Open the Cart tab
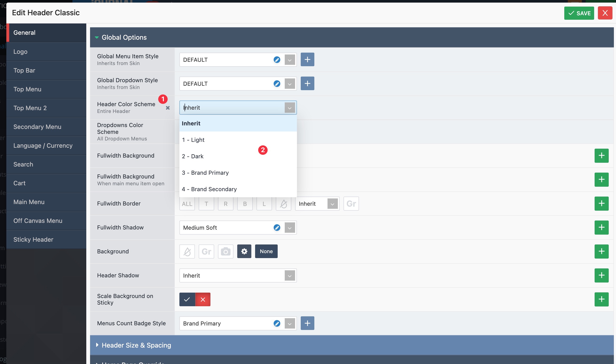616x364 pixels. (46, 183)
